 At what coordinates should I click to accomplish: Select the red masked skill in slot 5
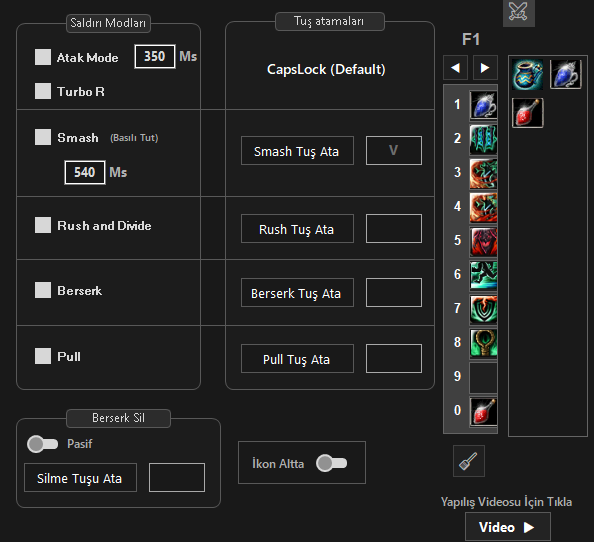(483, 241)
